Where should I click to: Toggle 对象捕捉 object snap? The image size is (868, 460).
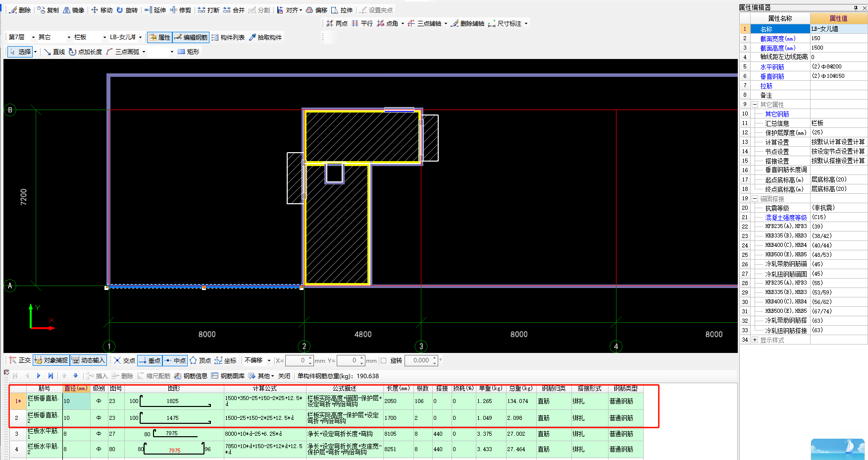(x=51, y=360)
